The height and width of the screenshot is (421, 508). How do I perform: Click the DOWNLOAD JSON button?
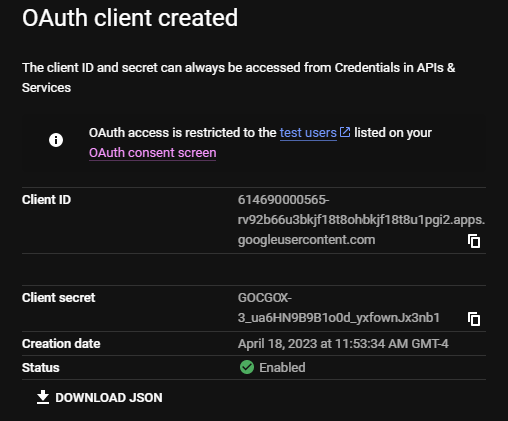click(x=99, y=397)
